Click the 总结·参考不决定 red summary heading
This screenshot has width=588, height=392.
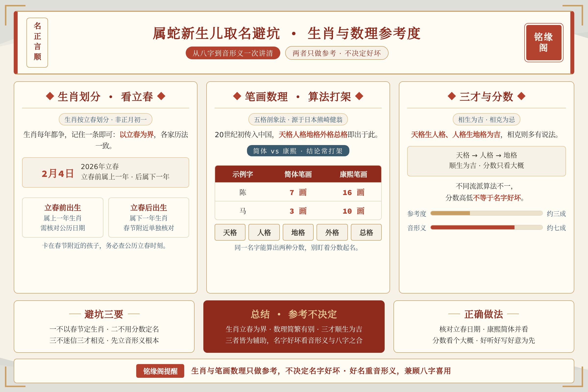tap(294, 314)
